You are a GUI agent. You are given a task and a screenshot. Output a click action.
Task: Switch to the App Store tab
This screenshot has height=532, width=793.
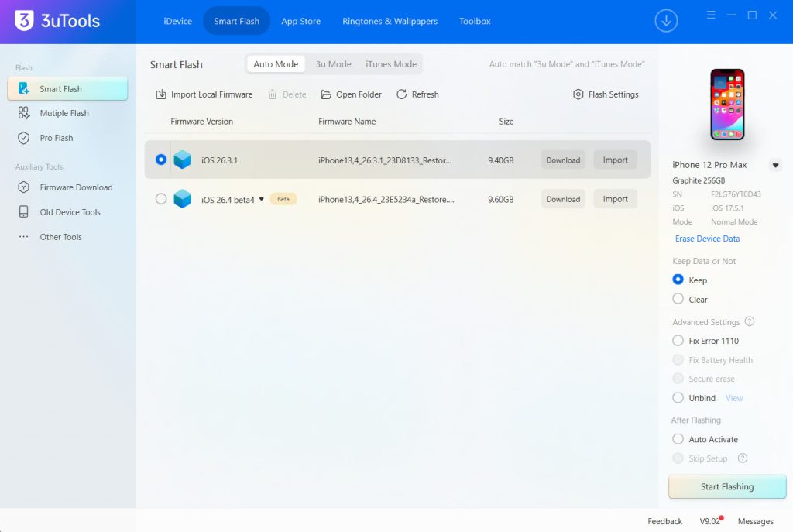[x=301, y=21]
